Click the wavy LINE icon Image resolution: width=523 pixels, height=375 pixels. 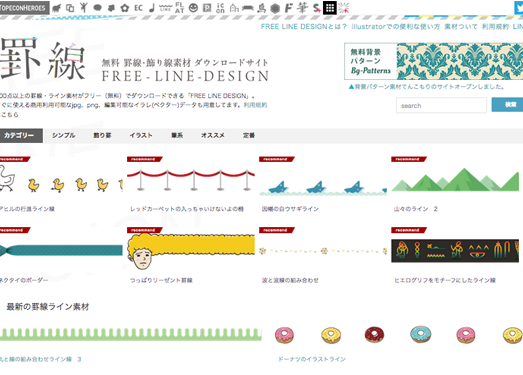point(165,8)
